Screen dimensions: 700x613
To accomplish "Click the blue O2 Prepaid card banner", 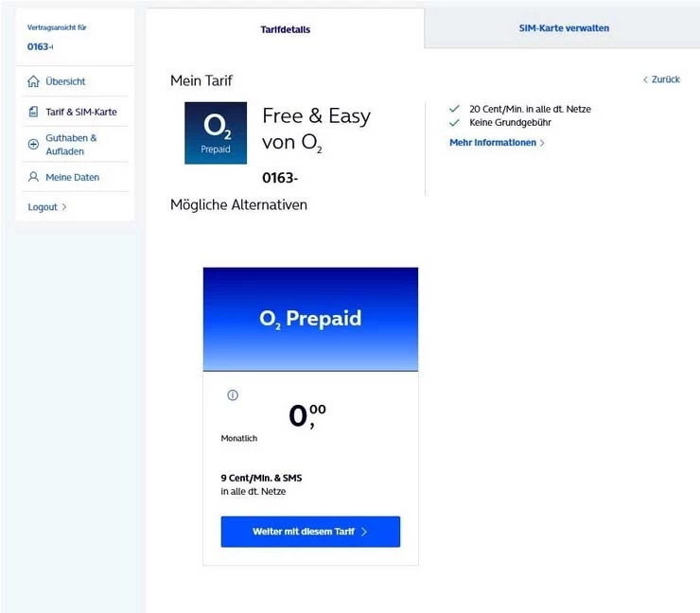I will (x=310, y=319).
